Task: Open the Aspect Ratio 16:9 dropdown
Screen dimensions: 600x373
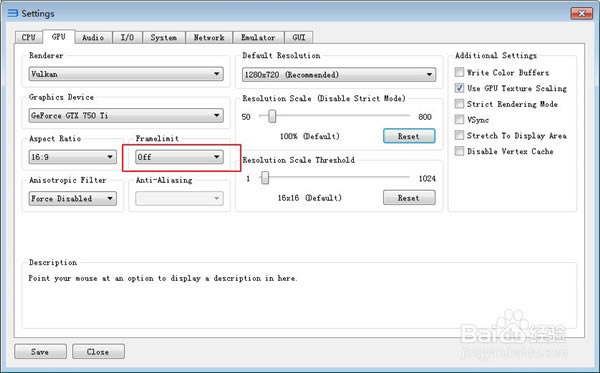Action: [x=72, y=157]
